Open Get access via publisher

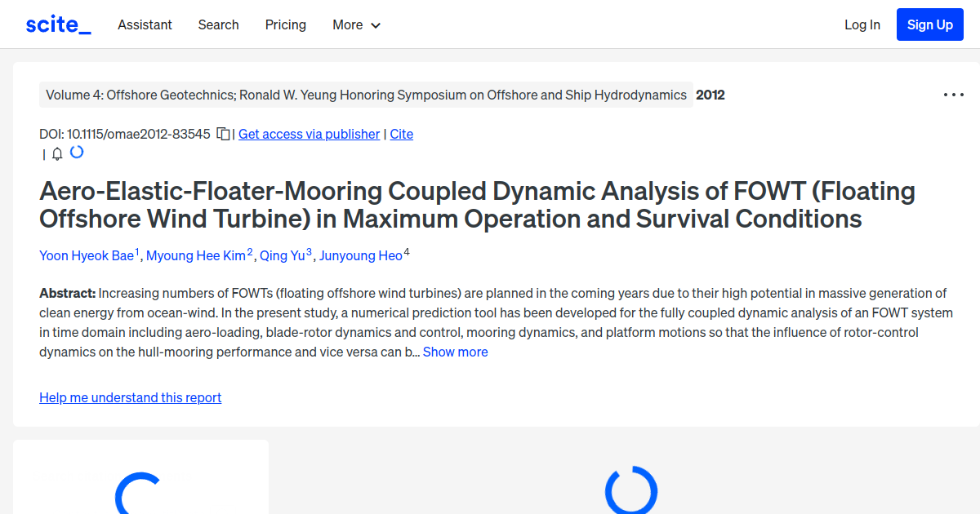(309, 134)
